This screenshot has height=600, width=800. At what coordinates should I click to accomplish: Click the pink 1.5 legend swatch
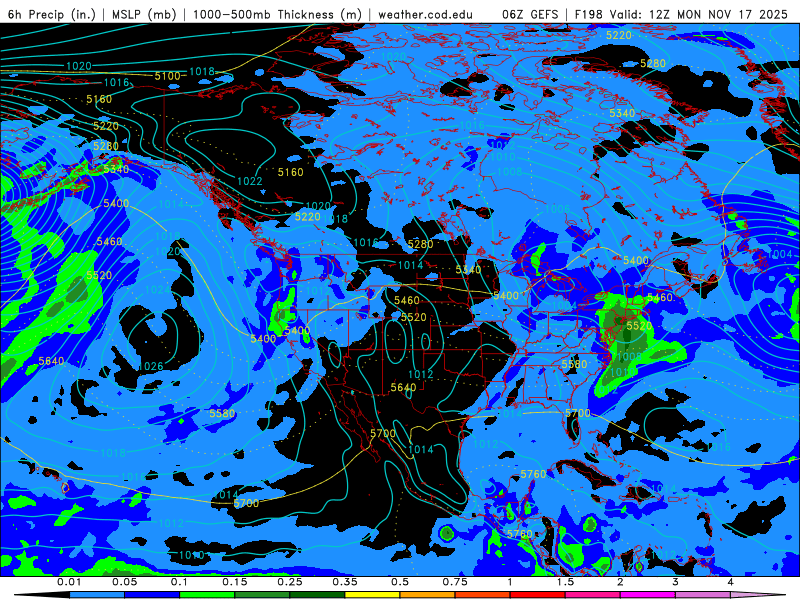tap(592, 595)
